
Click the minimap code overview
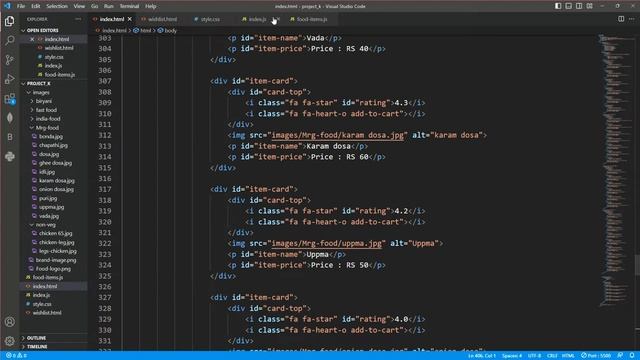tap(616, 171)
